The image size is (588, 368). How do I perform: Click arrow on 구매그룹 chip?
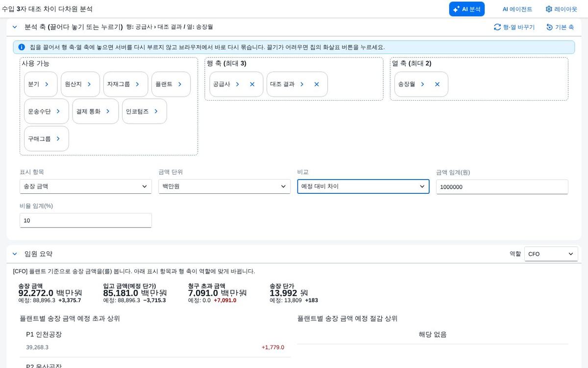tap(58, 138)
